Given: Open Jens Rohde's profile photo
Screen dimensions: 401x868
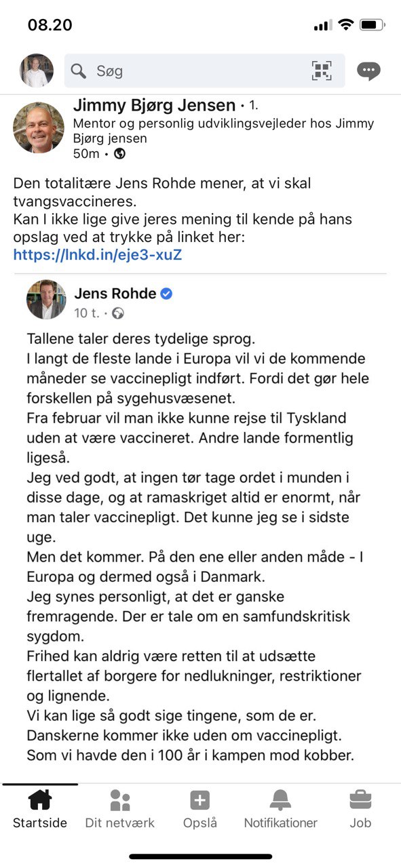Looking at the screenshot, I should (46, 300).
